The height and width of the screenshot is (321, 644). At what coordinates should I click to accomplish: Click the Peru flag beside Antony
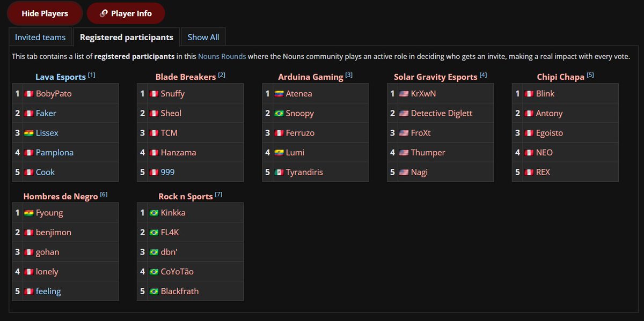click(x=529, y=114)
